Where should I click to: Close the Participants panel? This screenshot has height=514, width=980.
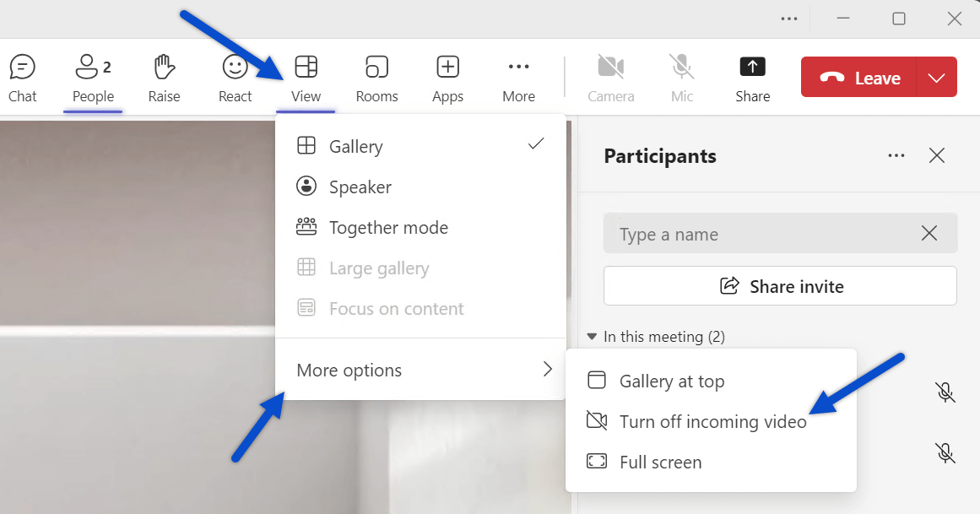[936, 156]
